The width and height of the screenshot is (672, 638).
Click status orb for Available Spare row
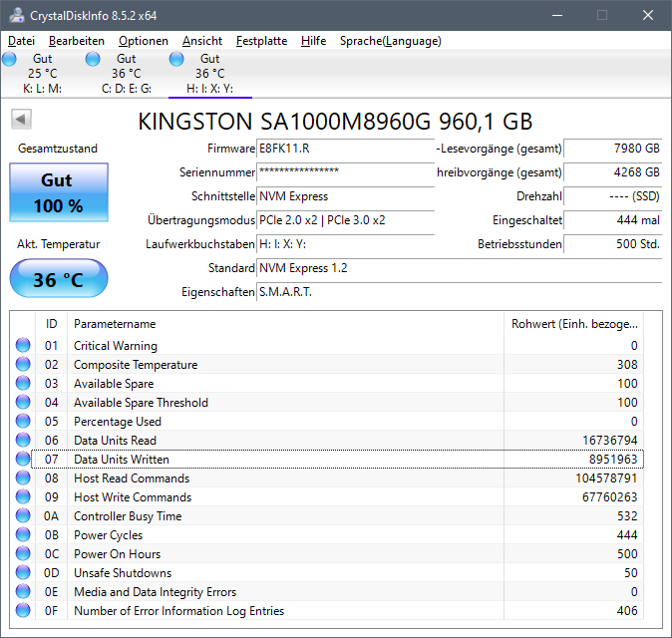pos(23,383)
